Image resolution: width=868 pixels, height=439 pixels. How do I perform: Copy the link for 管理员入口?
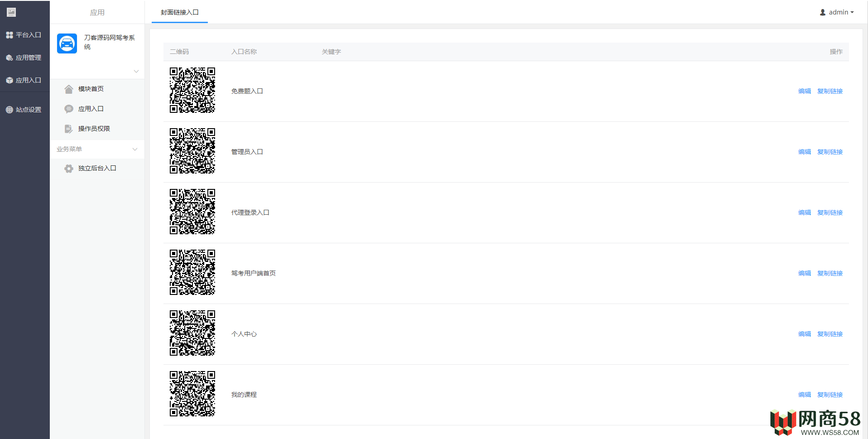[x=830, y=152]
